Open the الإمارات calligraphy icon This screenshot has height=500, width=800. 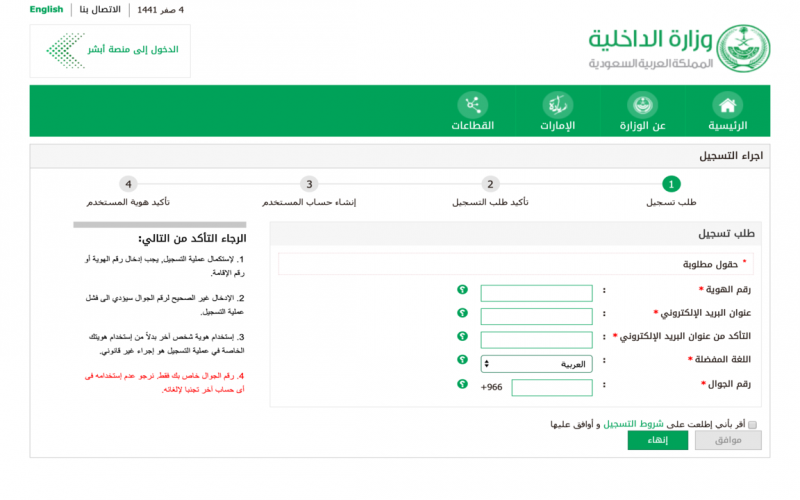(558, 105)
